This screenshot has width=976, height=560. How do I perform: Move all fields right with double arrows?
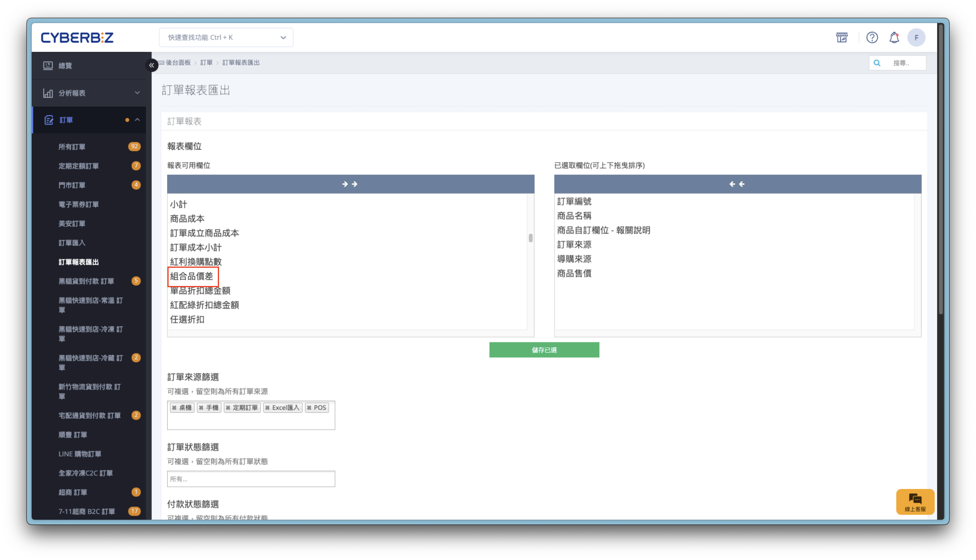click(x=350, y=184)
